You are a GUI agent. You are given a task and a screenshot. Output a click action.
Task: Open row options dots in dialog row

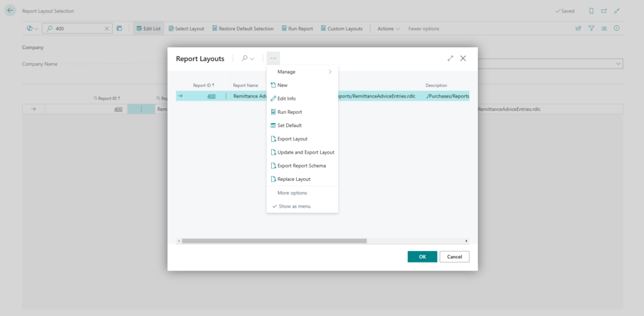tap(226, 96)
